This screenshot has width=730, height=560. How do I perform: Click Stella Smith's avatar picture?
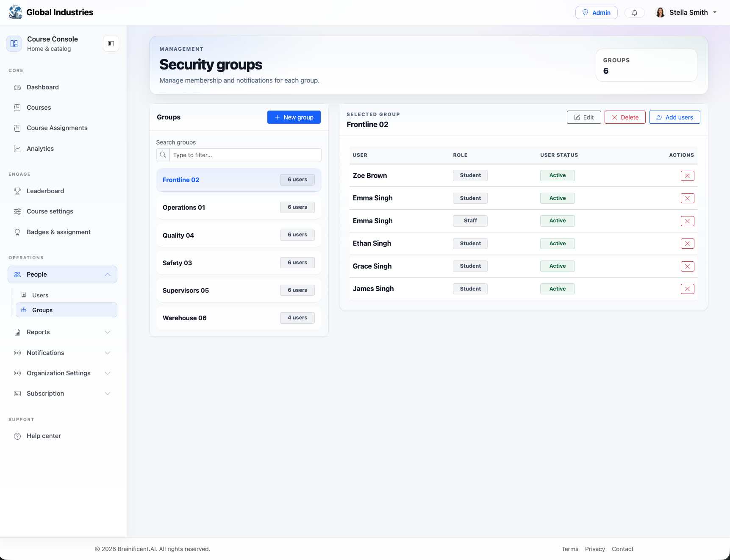(x=660, y=12)
